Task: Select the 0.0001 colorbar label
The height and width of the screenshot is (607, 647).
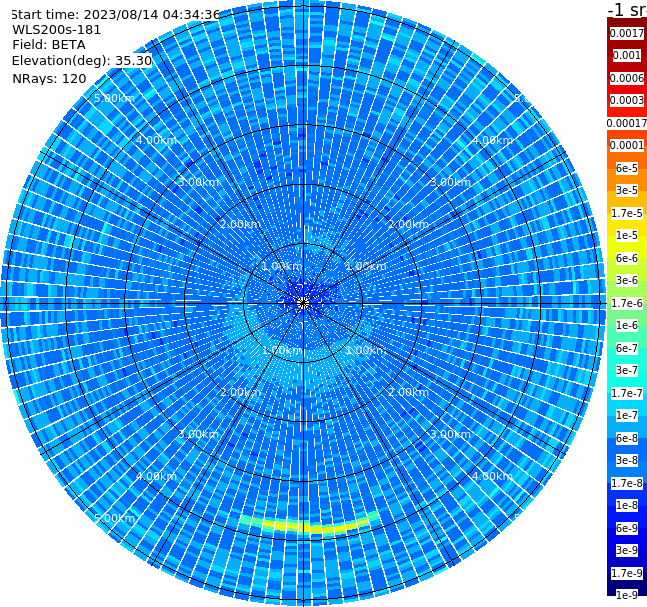Action: (x=627, y=145)
